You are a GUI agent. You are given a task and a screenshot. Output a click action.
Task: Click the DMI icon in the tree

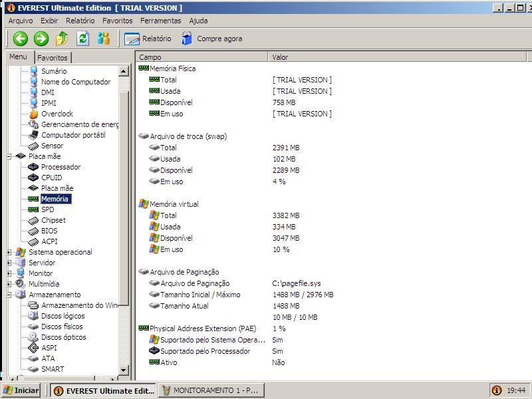[x=33, y=92]
